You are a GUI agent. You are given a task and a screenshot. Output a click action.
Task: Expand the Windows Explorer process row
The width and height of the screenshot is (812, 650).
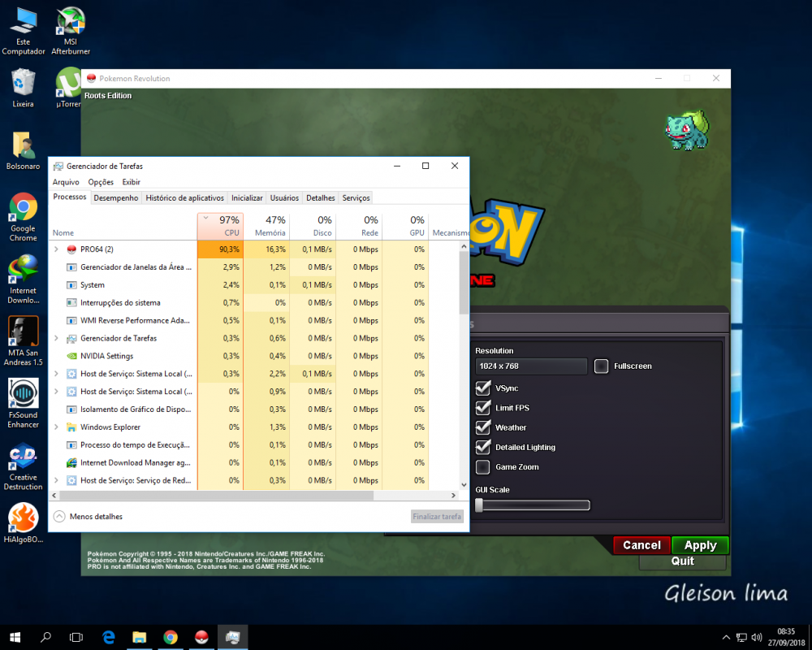(x=56, y=427)
